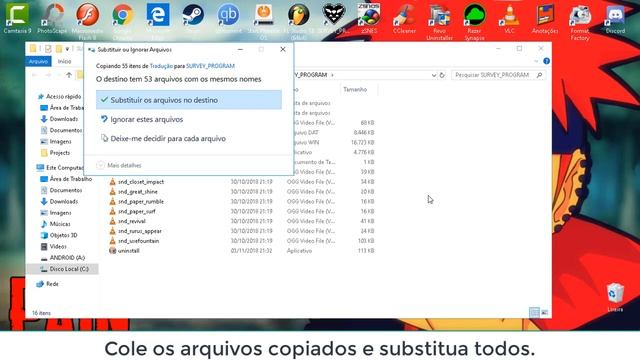Screen dimensions: 640x360
Task: Open FL Studio 12 desktop shortcut
Action: coord(299,20)
